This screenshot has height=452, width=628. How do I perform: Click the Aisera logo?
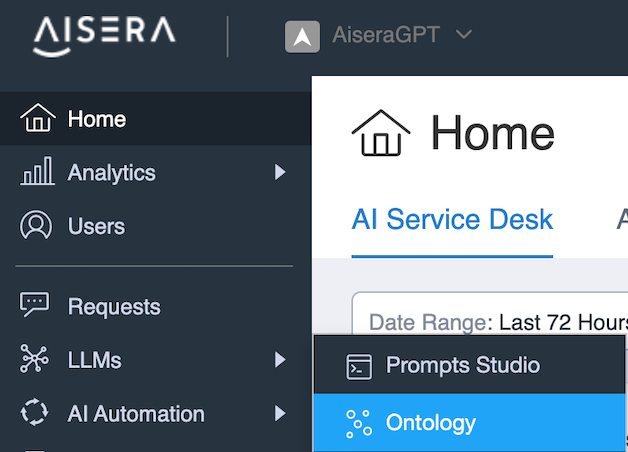[104, 36]
